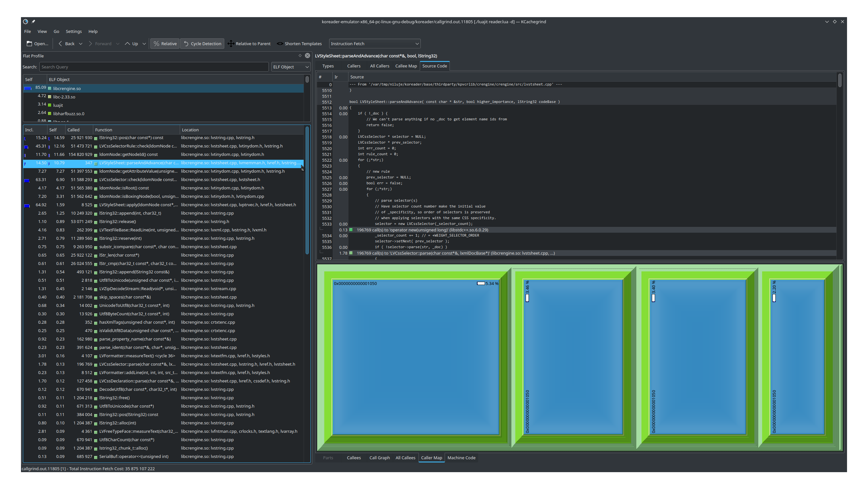This screenshot has height=497, width=868.
Task: Disable Cycle Detection
Action: 202,44
